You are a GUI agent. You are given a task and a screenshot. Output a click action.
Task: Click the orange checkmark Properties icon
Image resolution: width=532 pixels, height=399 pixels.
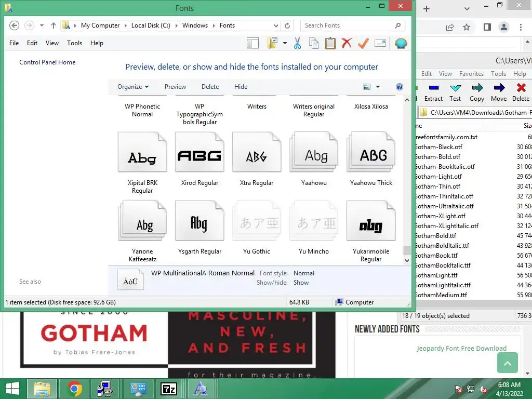coord(363,44)
